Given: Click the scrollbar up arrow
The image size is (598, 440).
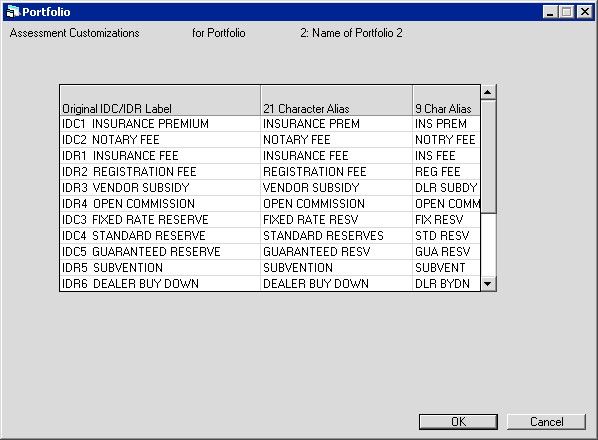Looking at the screenshot, I should [x=488, y=92].
